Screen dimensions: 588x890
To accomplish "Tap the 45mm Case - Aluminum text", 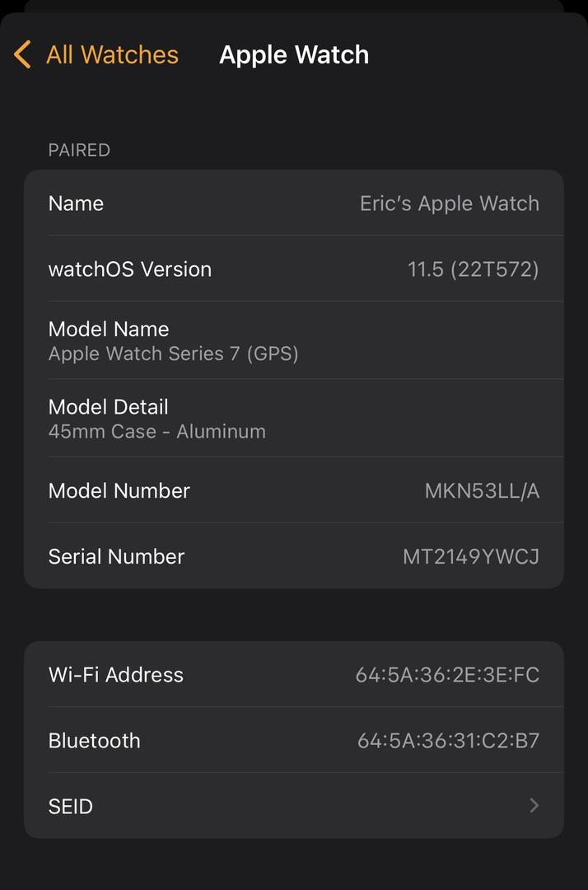I will point(156,432).
